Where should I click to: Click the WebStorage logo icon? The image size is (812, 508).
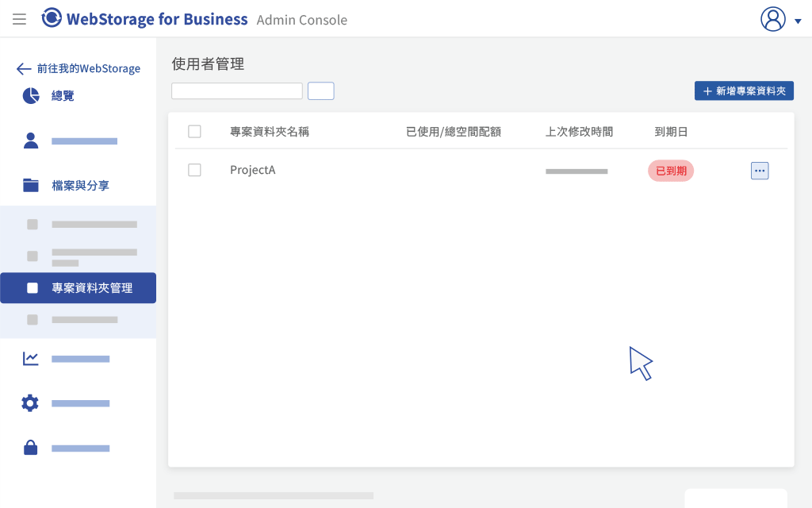(52, 17)
